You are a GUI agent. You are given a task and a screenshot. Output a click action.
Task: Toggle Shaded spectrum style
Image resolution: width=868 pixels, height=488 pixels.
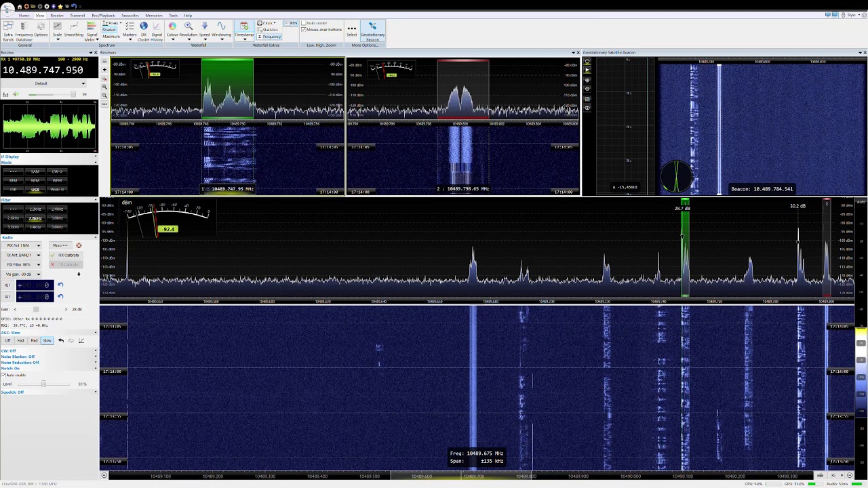pyautogui.click(x=109, y=30)
